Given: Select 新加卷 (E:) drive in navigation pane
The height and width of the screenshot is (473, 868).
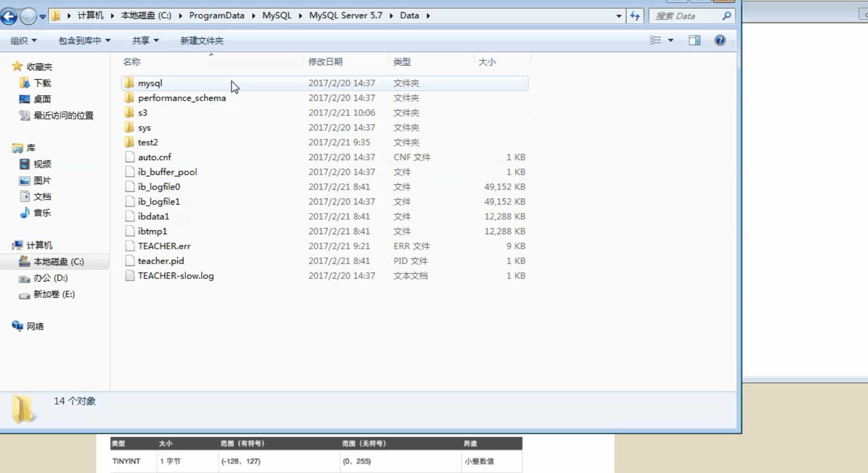Looking at the screenshot, I should 54,294.
